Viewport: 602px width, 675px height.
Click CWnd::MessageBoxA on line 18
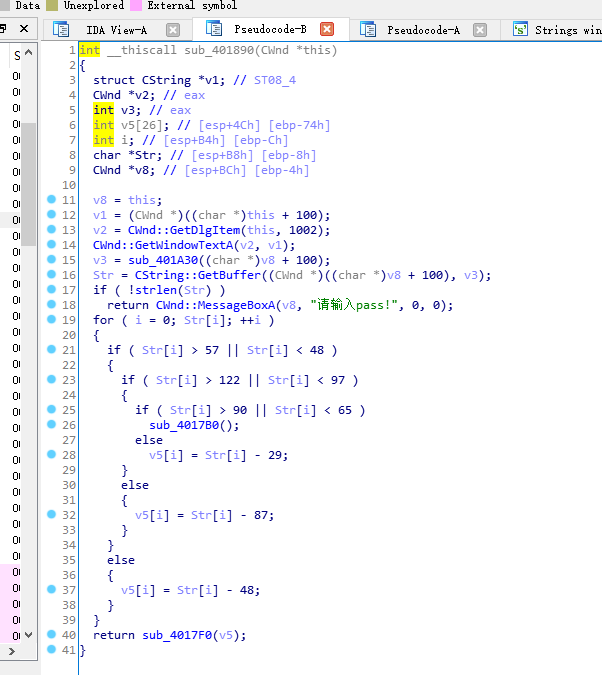click(215, 305)
